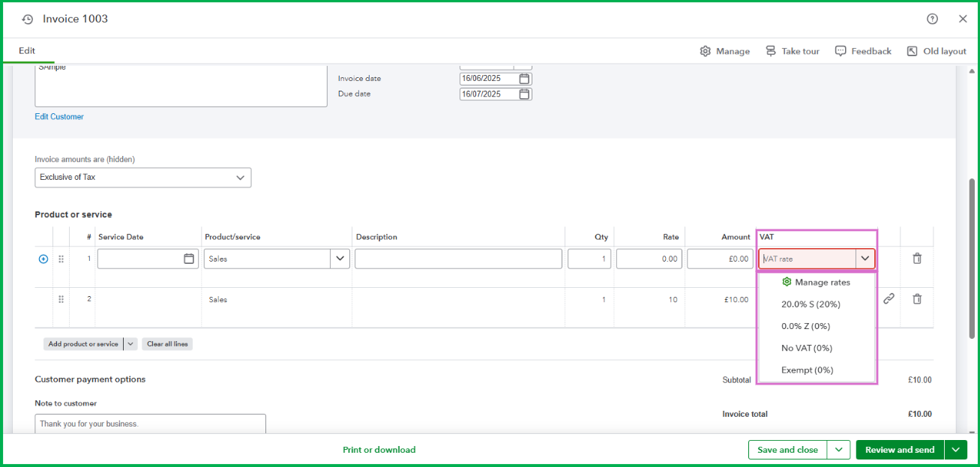Choose No VAT (0%) option
This screenshot has height=467, width=980.
point(807,348)
